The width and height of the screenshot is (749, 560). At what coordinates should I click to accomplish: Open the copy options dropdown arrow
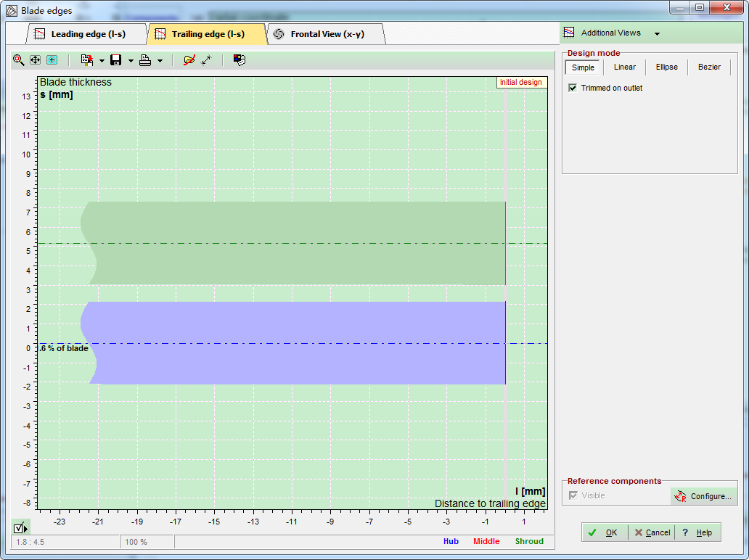click(x=102, y=61)
